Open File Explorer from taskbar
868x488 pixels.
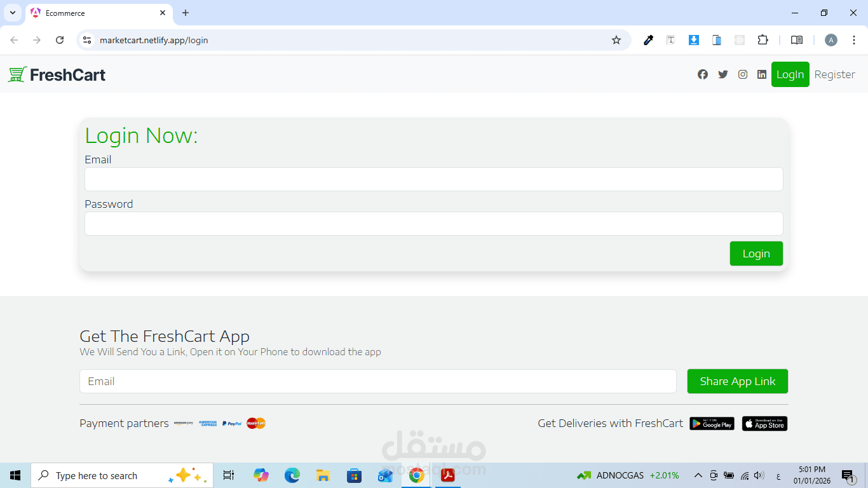pos(323,475)
